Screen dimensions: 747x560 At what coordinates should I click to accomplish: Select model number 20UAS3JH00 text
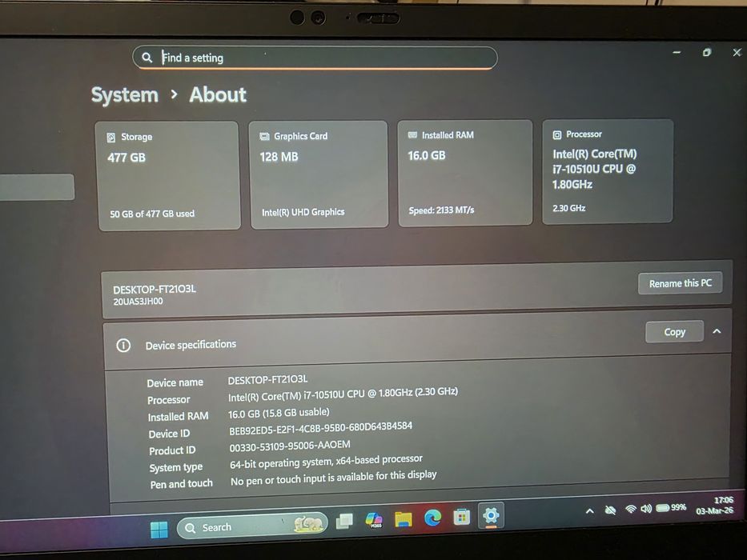pos(139,302)
